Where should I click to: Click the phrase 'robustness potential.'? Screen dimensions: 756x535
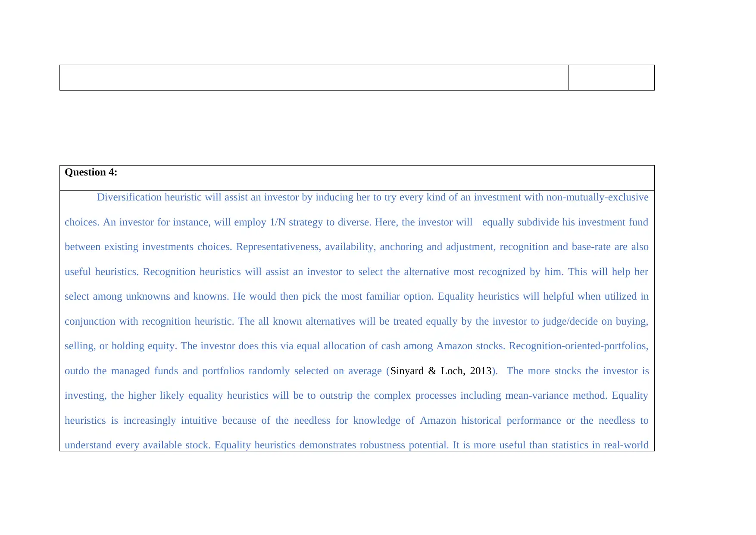click(404, 445)
